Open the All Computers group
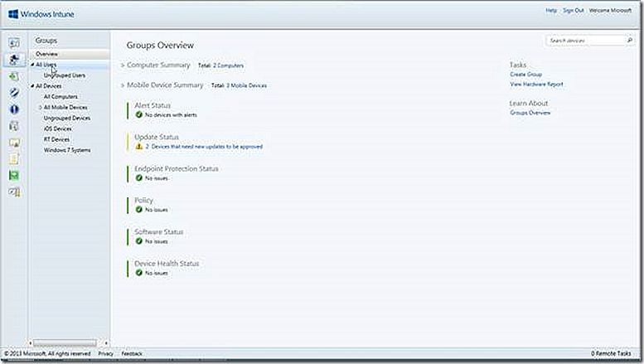This screenshot has width=644, height=364. click(x=61, y=96)
